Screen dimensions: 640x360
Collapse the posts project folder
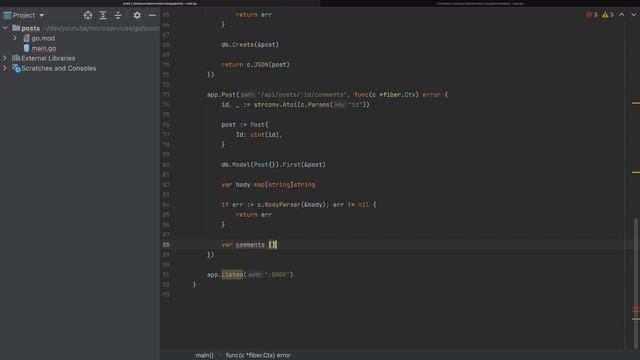point(5,28)
